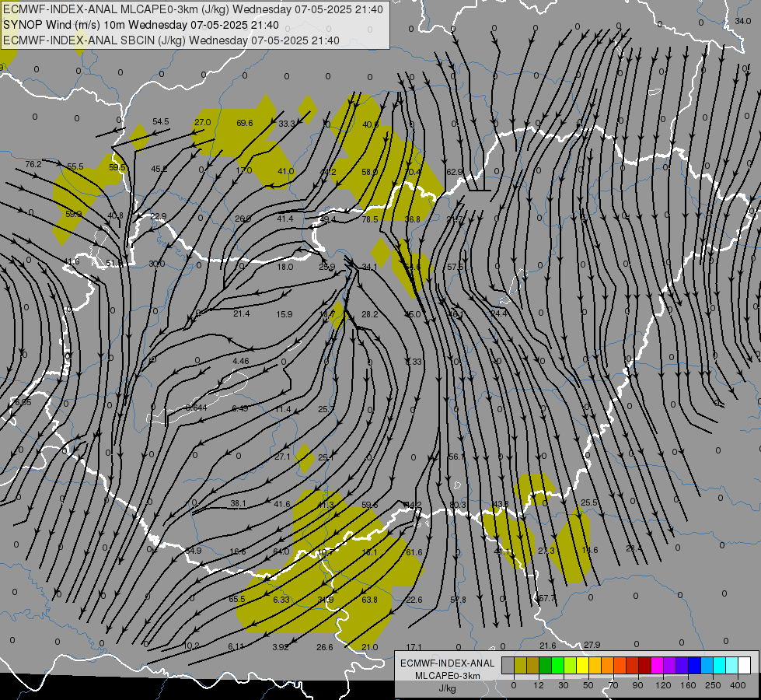This screenshot has width=761, height=700.
Task: Click the MLCAPE0-3km title line in the header
Action: [193, 9]
